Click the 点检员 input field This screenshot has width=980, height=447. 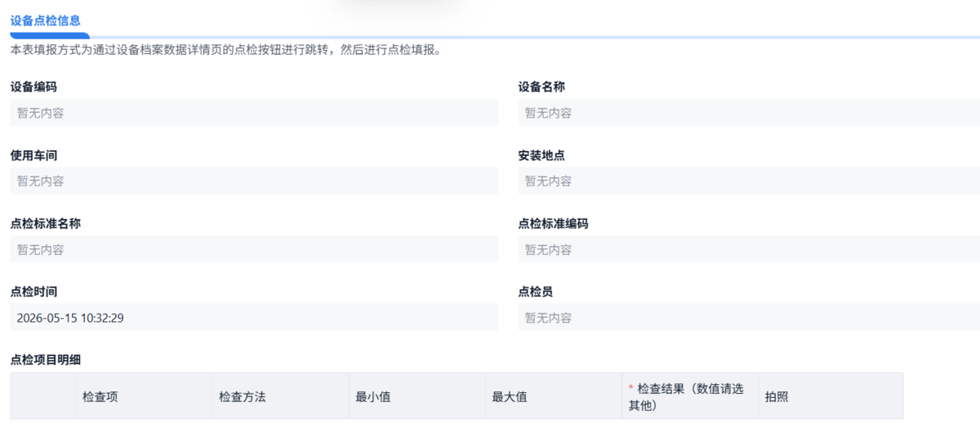(x=749, y=317)
